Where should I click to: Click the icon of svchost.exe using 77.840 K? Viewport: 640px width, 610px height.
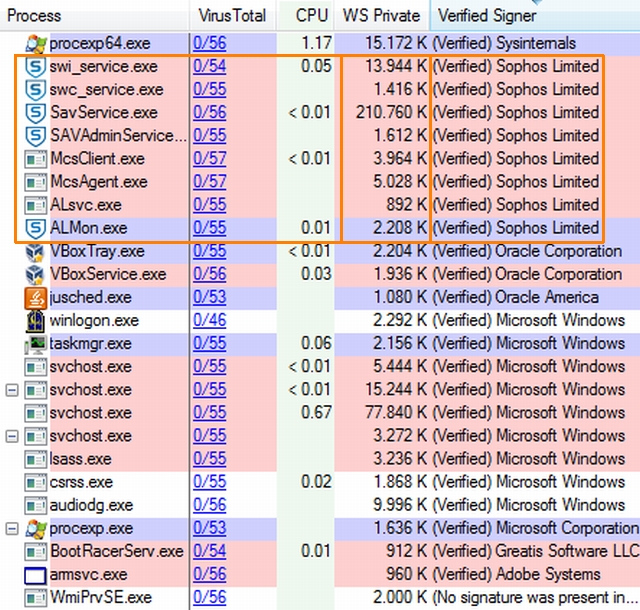point(36,413)
